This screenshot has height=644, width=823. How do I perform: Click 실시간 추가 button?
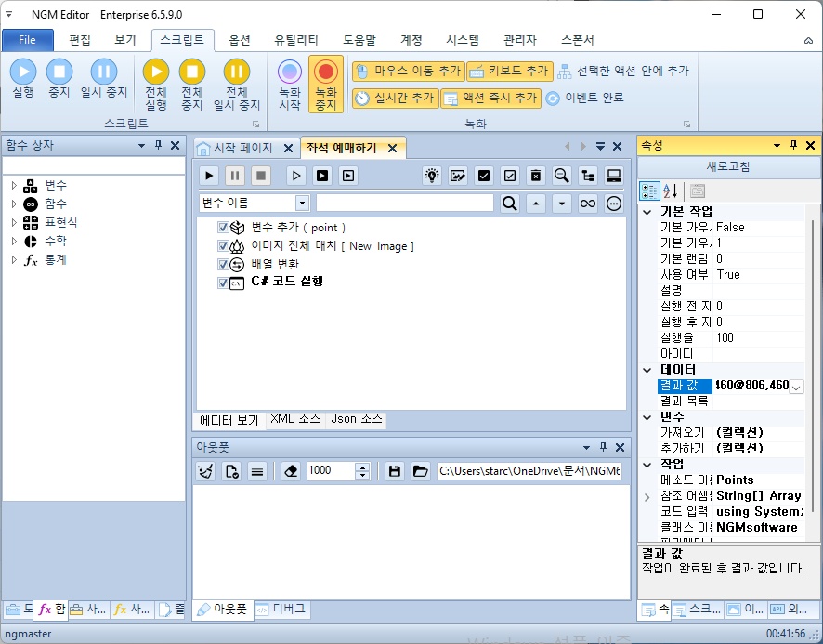pyautogui.click(x=395, y=99)
